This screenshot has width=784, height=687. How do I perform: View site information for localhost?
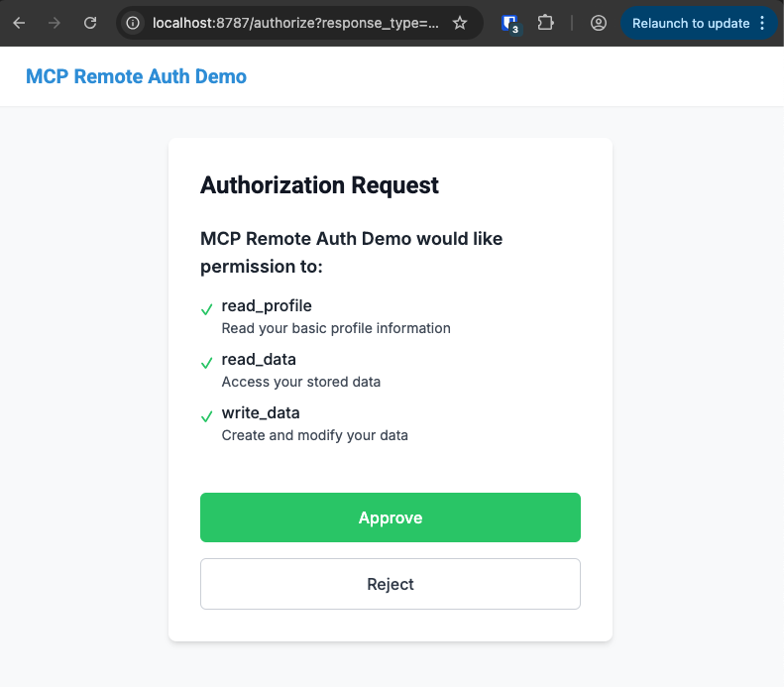tap(134, 23)
